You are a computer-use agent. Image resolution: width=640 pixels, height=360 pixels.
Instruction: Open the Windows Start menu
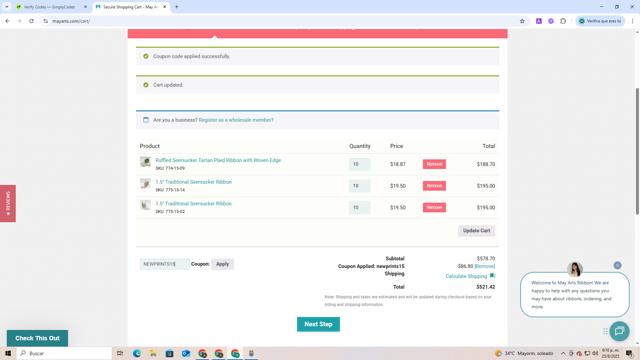[8, 353]
